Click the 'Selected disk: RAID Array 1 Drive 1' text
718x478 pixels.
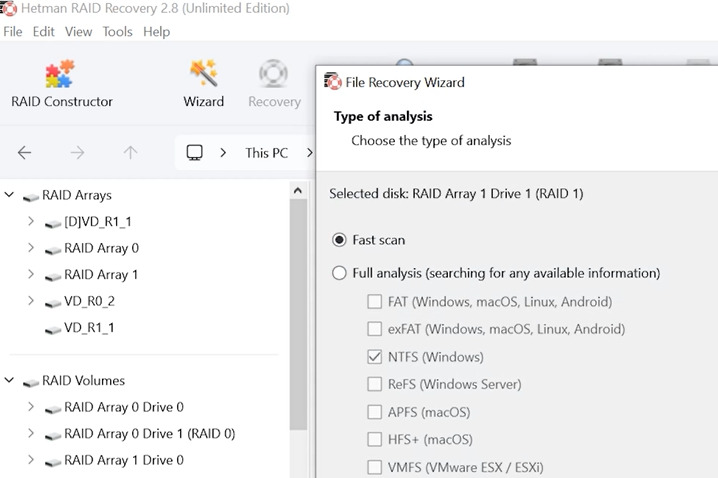pos(457,194)
